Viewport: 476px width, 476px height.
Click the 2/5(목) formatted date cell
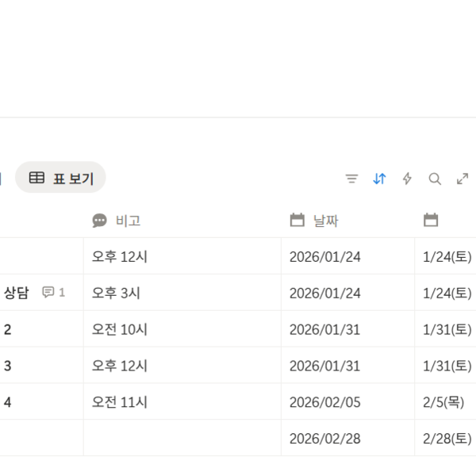tap(444, 402)
